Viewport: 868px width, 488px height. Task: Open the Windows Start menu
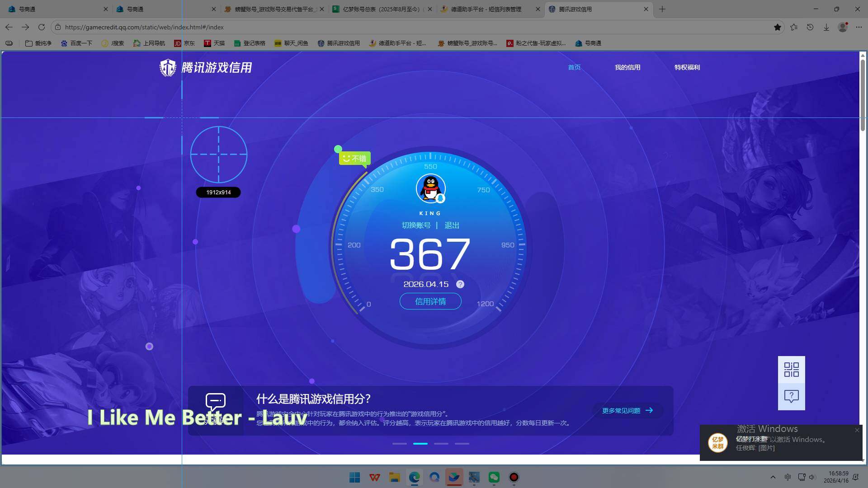pos(354,478)
